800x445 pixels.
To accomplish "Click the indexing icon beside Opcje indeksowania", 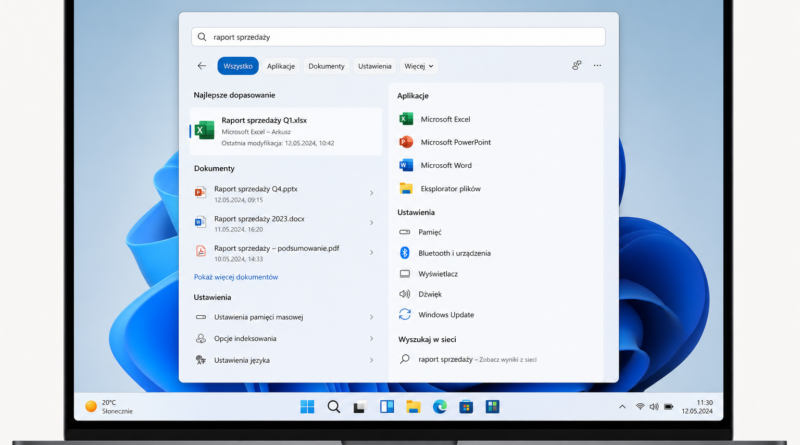I will [x=201, y=338].
